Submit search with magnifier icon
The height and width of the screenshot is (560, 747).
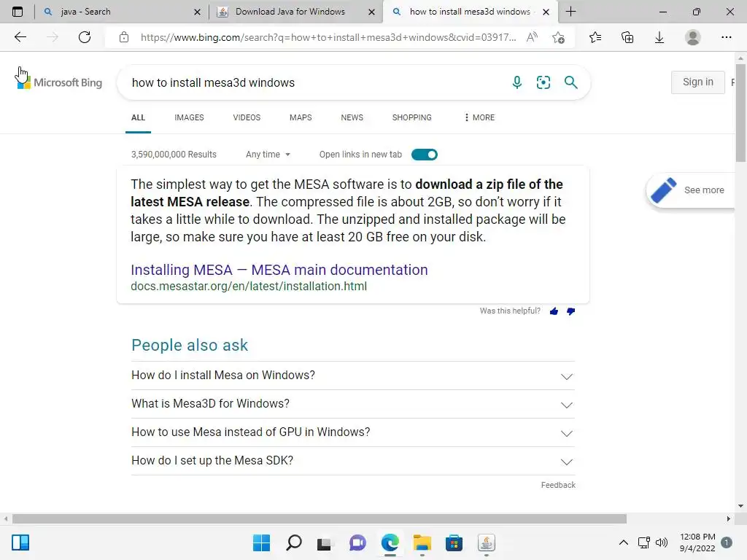pyautogui.click(x=570, y=82)
